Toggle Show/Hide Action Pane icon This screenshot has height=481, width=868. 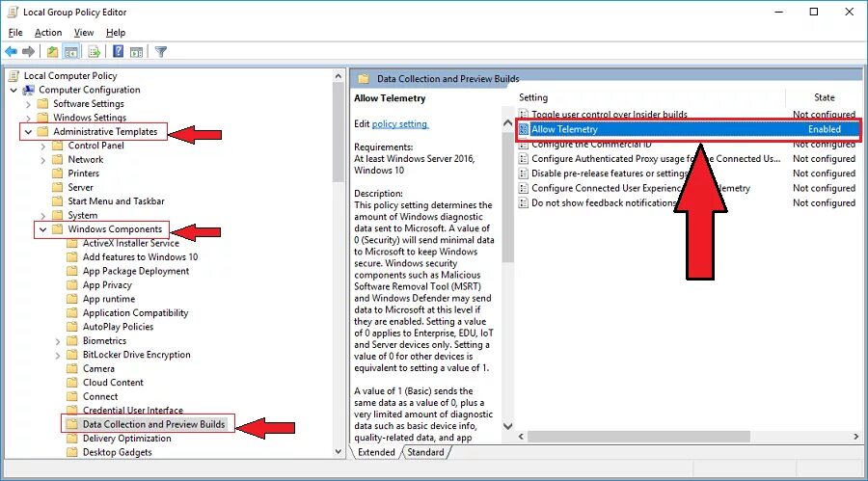136,52
